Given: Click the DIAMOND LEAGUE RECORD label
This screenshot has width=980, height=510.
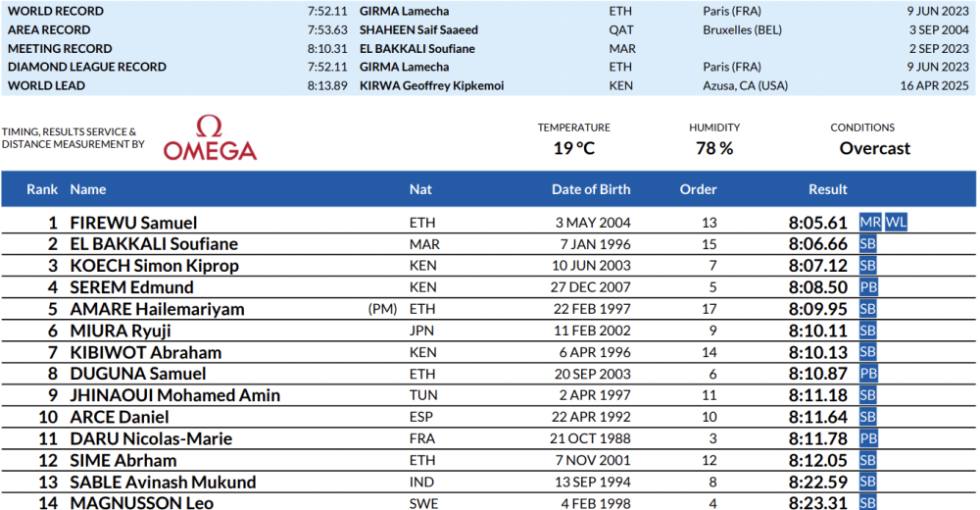Looking at the screenshot, I should (87, 67).
